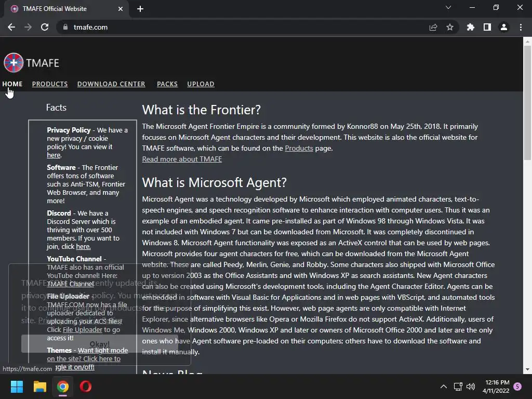Open the Chrome three-dot menu
The width and height of the screenshot is (532, 399).
point(521,27)
